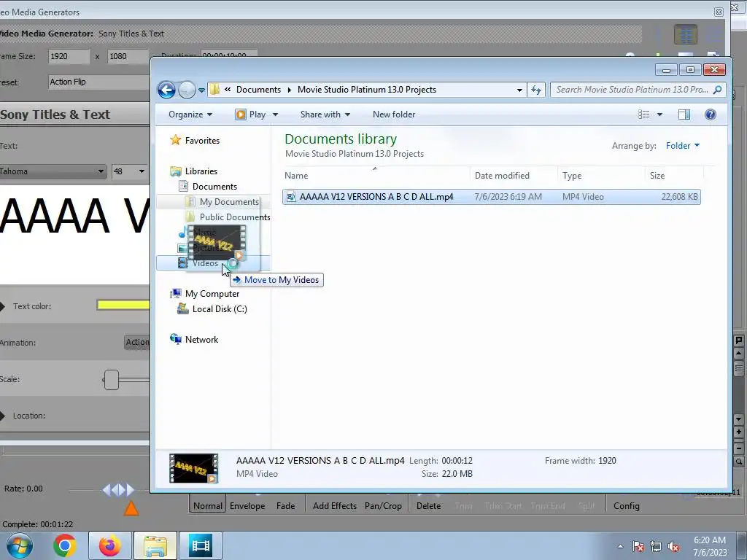Click Windows Explorer taskbar icon

pos(155,545)
